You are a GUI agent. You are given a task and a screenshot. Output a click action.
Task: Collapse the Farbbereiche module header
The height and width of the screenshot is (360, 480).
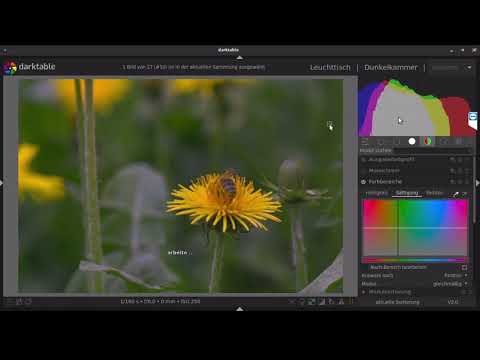click(385, 182)
